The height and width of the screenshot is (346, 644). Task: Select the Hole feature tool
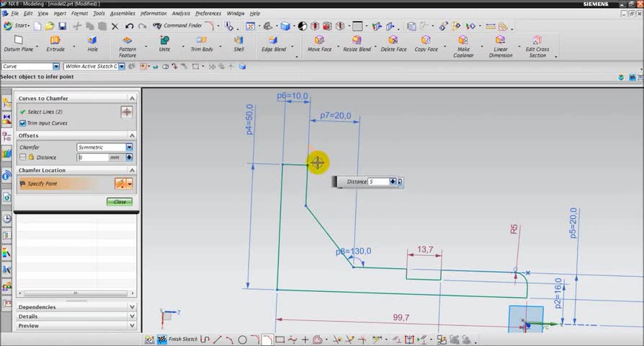pos(92,43)
